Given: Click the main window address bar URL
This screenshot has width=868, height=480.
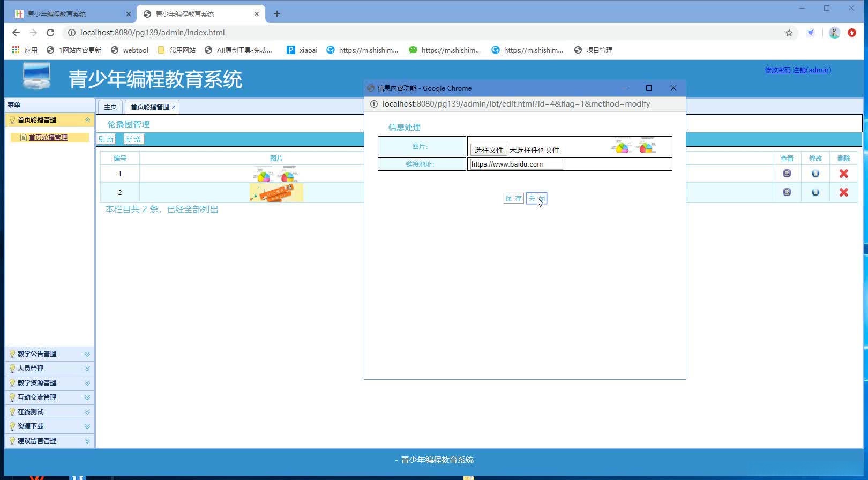Looking at the screenshot, I should tap(152, 33).
